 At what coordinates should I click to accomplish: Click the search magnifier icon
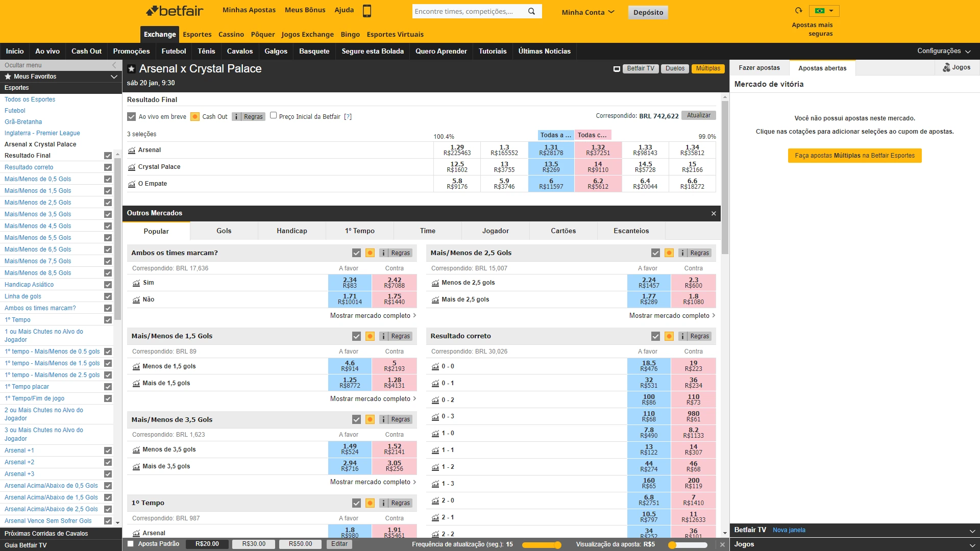tap(531, 11)
